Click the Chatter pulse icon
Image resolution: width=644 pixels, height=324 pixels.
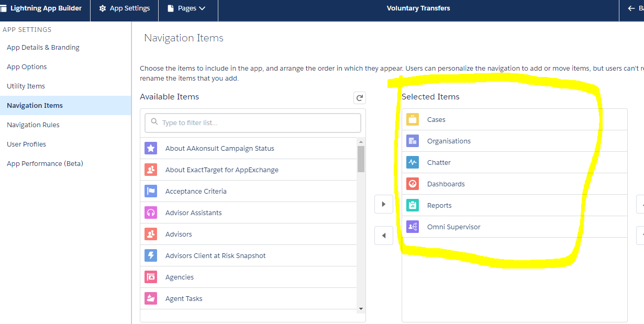[x=413, y=162]
